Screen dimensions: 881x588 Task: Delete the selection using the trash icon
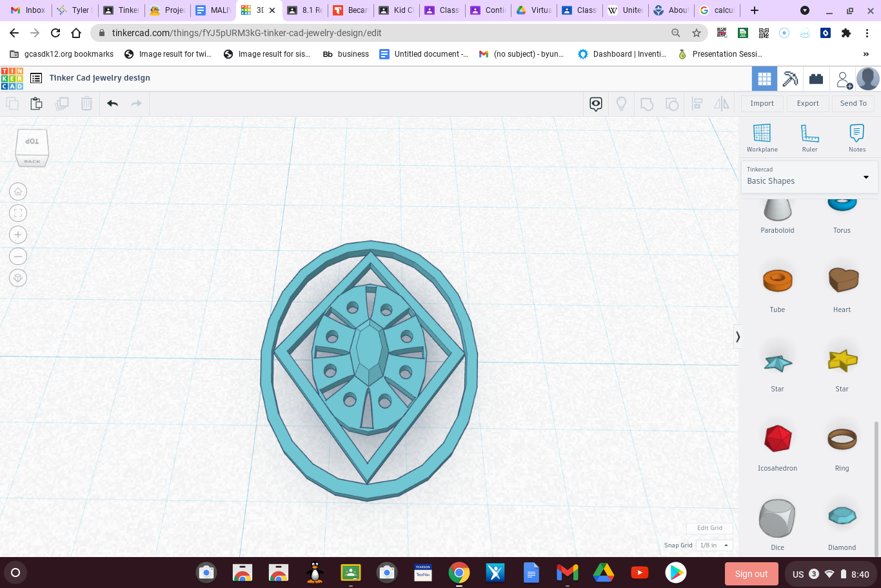point(86,103)
